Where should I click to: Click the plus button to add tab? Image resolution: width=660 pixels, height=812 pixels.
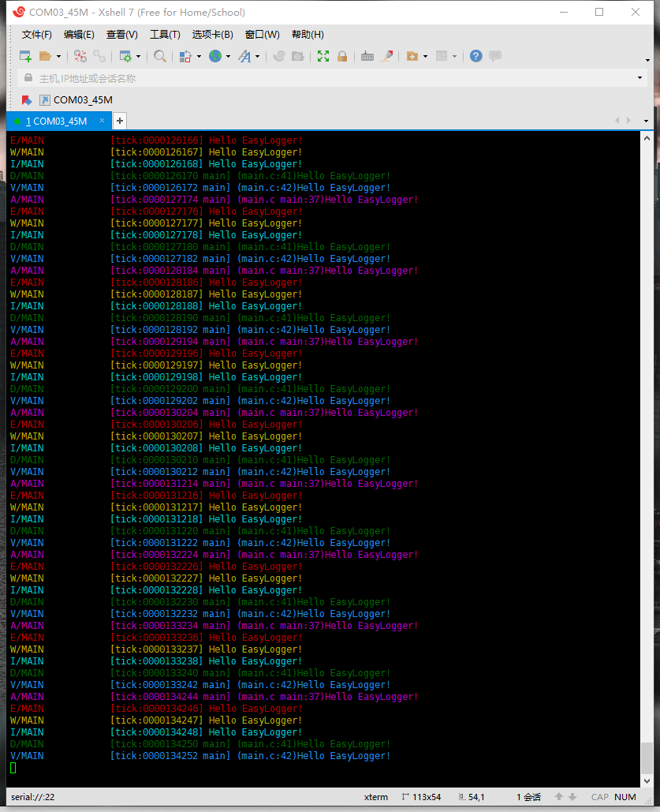(119, 120)
